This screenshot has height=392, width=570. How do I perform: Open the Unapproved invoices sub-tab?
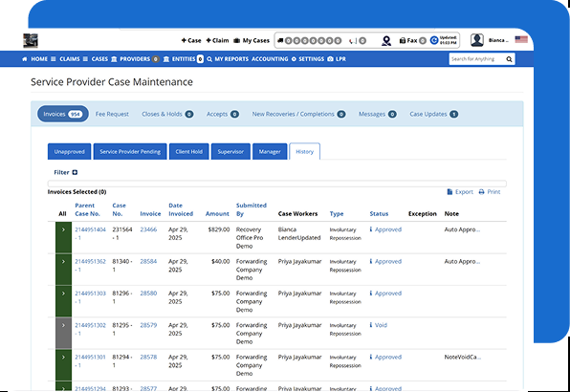point(70,151)
